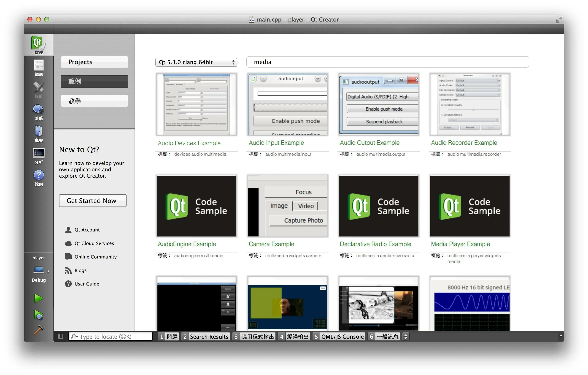The image size is (588, 375).
Task: Click the Declarative Radio Example title
Action: click(x=375, y=244)
